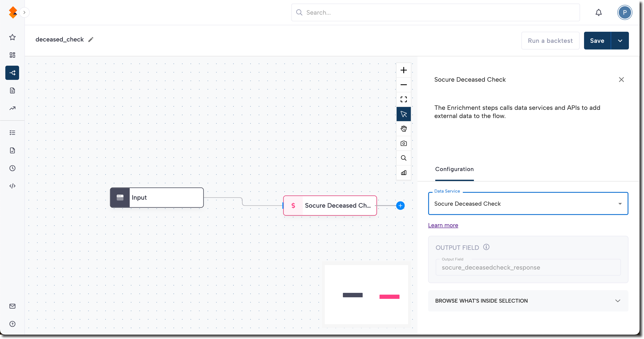Viewport: 644px width, 339px height.
Task: Click the Learn more link
Action: pos(443,225)
